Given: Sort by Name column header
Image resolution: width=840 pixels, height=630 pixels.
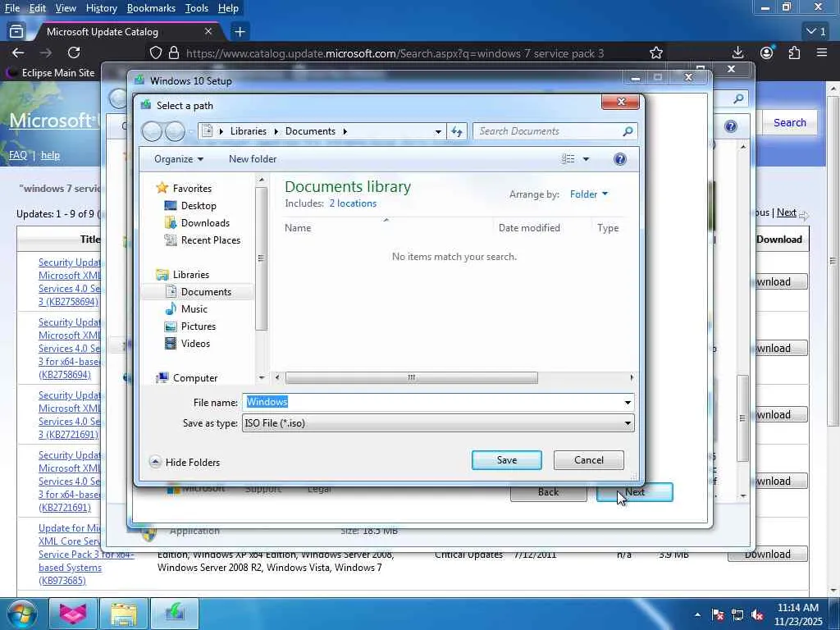Looking at the screenshot, I should pyautogui.click(x=297, y=228).
